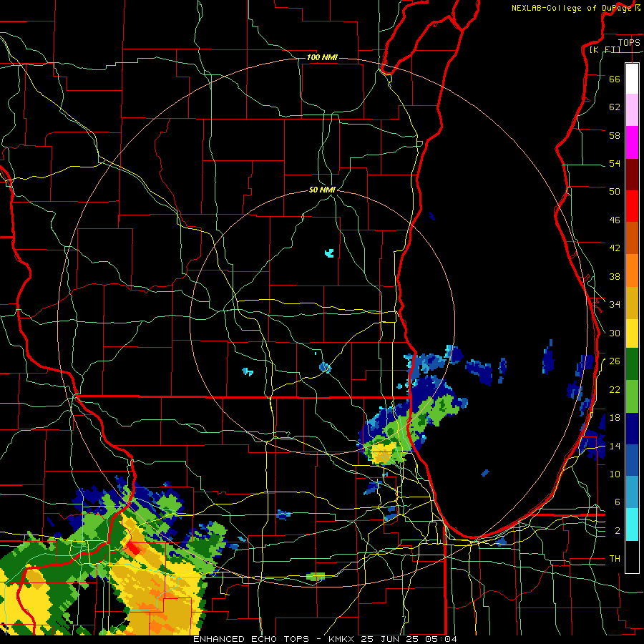Click the "[K FT]" units label

pyautogui.click(x=605, y=50)
